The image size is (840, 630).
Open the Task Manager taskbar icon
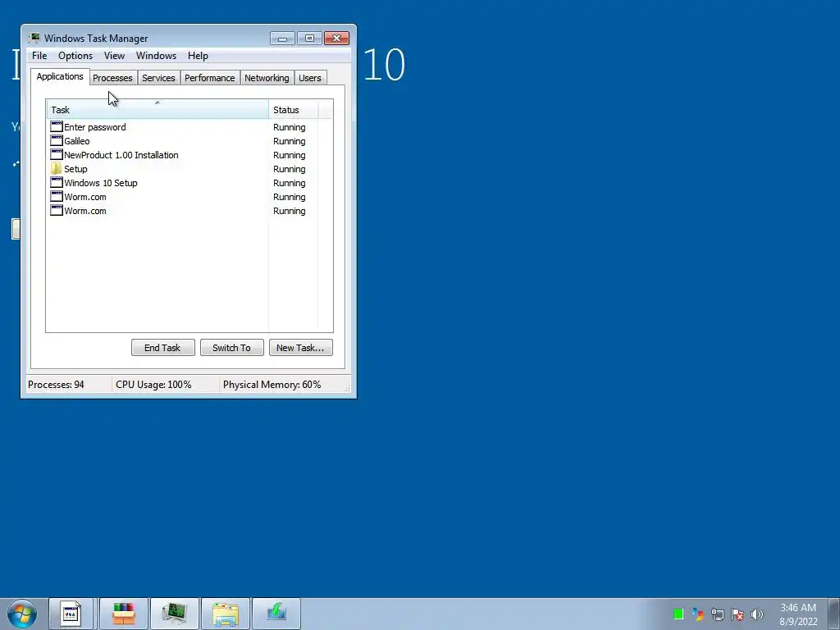(x=174, y=614)
